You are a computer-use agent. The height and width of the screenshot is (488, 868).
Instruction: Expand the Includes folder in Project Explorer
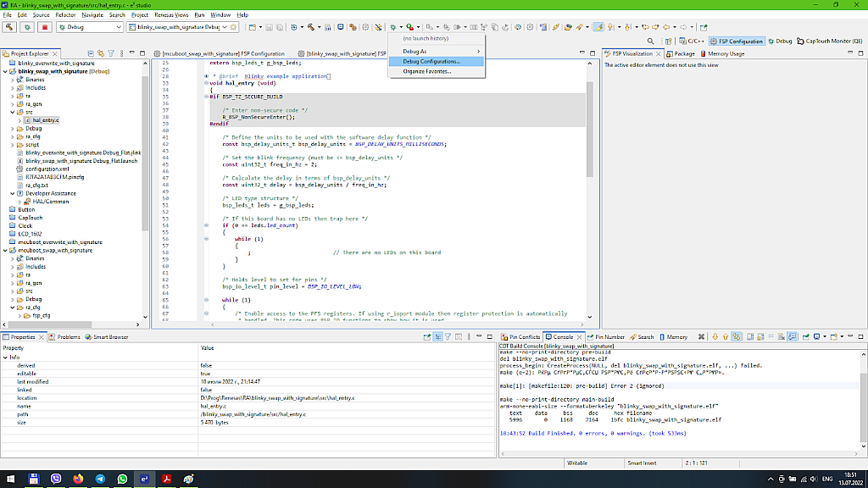point(12,87)
